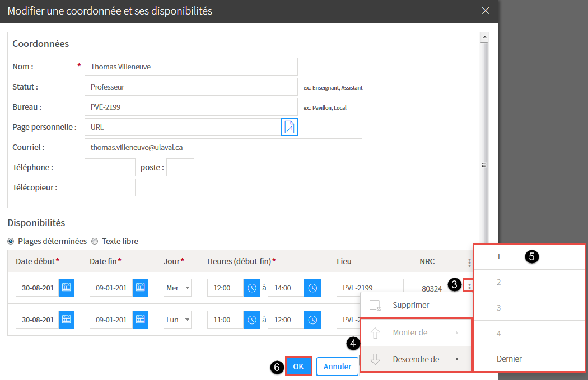Expand the Descendre de submenu arrow
Screen dimensions: 588x380
[x=457, y=359]
